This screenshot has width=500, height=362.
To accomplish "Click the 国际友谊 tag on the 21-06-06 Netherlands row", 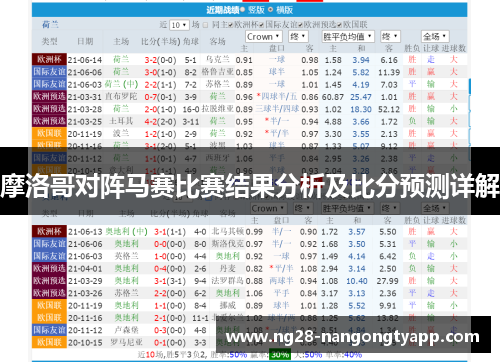I will tap(49, 72).
